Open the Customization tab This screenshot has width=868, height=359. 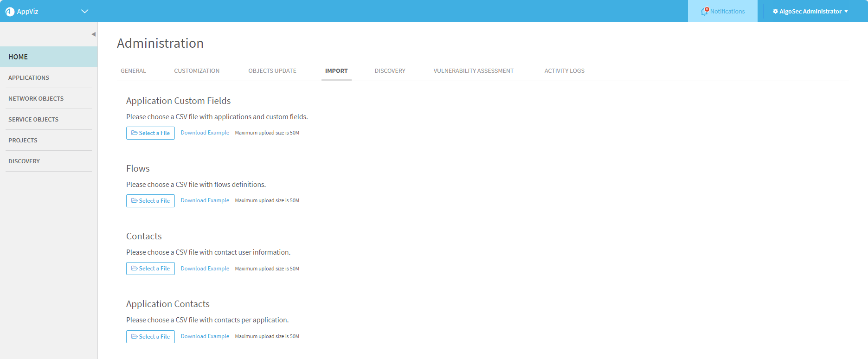point(197,71)
